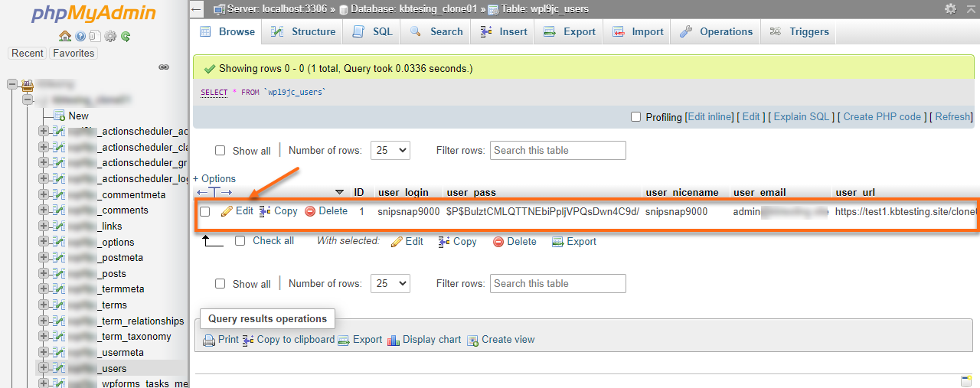The image size is (980, 388).
Task: Click With selected Export action
Action: [x=573, y=241]
